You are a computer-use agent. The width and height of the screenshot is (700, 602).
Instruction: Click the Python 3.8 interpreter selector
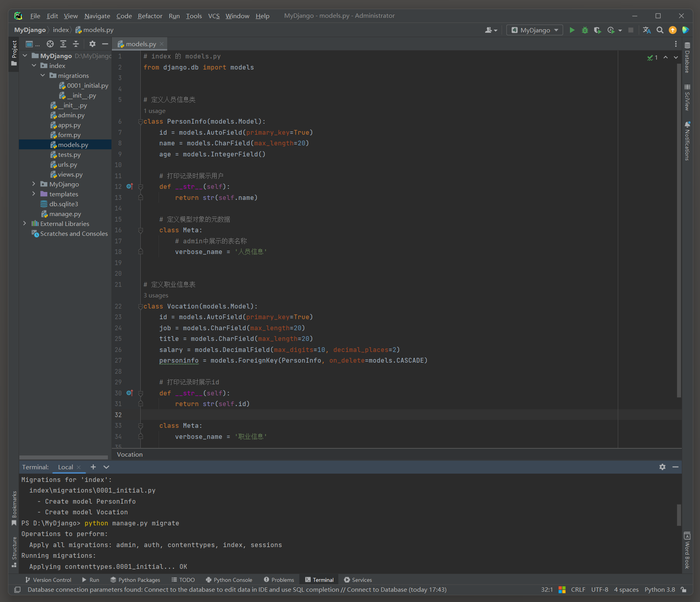pos(660,590)
